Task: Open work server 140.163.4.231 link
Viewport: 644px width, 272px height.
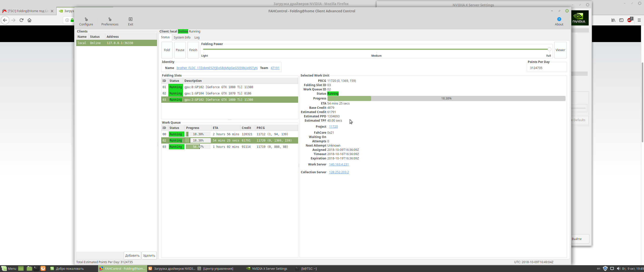Action: (x=339, y=164)
